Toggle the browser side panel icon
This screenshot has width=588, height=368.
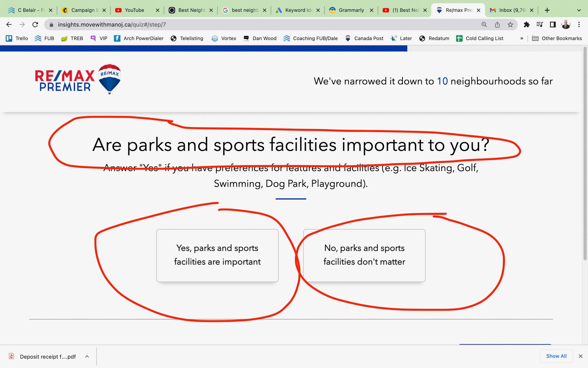553,24
